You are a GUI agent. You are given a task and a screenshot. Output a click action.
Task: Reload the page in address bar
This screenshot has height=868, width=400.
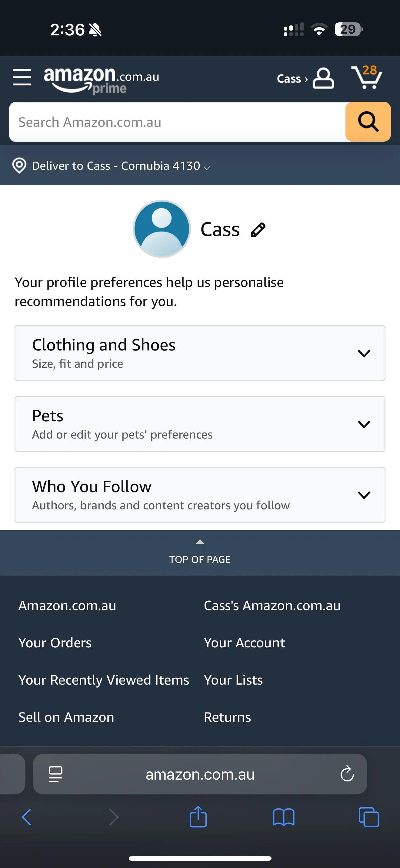point(347,774)
